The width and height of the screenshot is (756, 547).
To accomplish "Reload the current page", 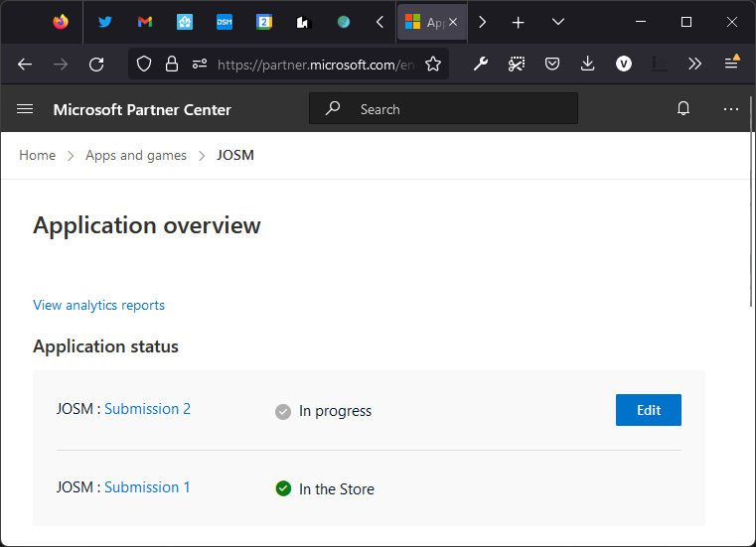I will click(96, 64).
